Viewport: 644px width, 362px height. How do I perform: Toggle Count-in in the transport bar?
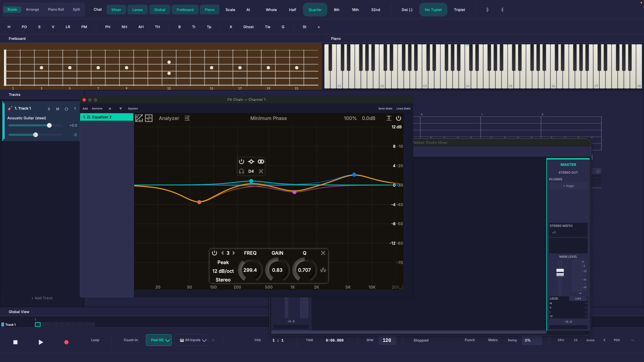(131, 340)
